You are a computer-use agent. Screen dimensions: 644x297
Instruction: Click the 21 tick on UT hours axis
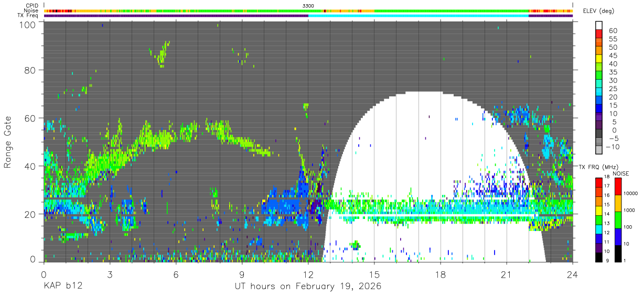(507, 274)
